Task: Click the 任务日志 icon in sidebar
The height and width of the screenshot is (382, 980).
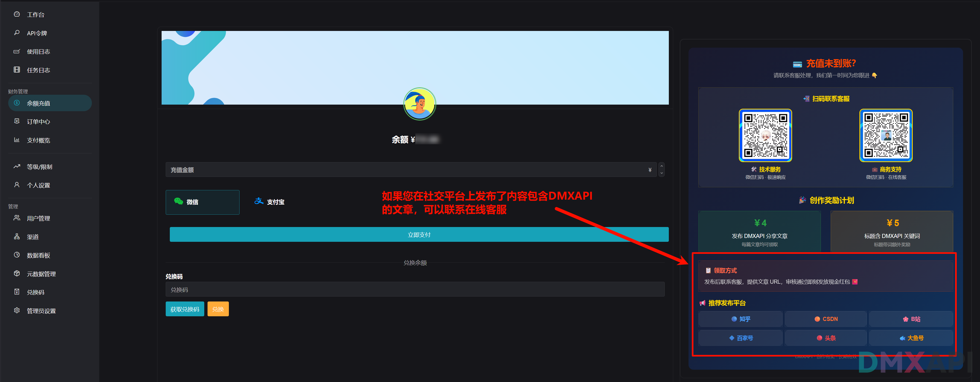Action: (17, 70)
